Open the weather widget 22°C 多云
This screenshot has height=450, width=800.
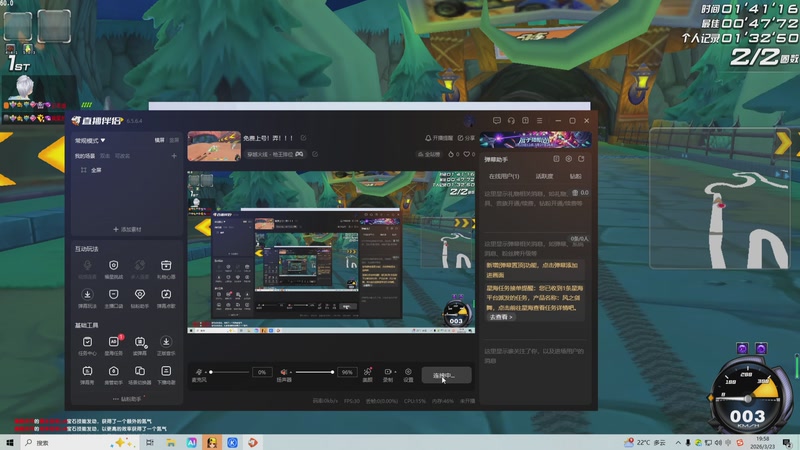(645, 442)
